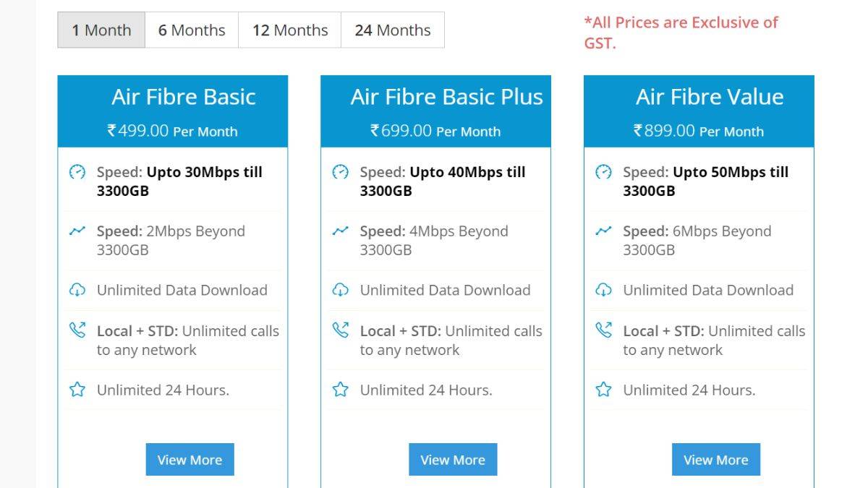Click the phone icon next to Local + STD on Value
Screen dimensions: 868x488
(605, 330)
